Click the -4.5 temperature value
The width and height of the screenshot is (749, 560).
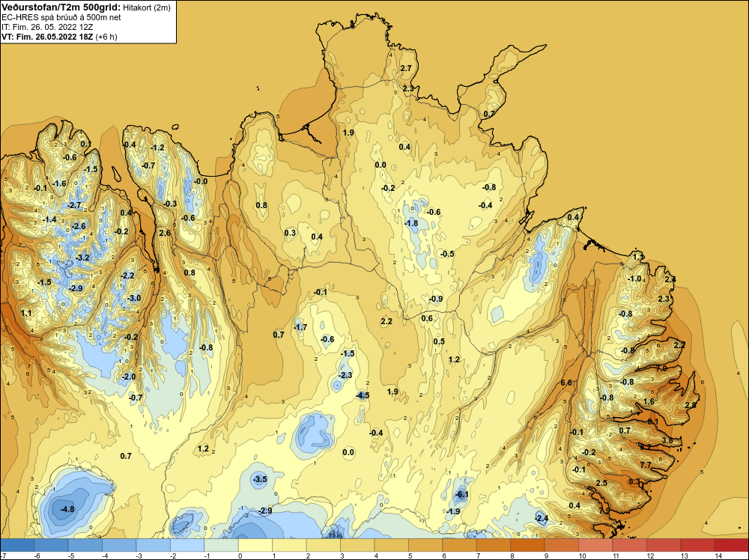point(363,395)
